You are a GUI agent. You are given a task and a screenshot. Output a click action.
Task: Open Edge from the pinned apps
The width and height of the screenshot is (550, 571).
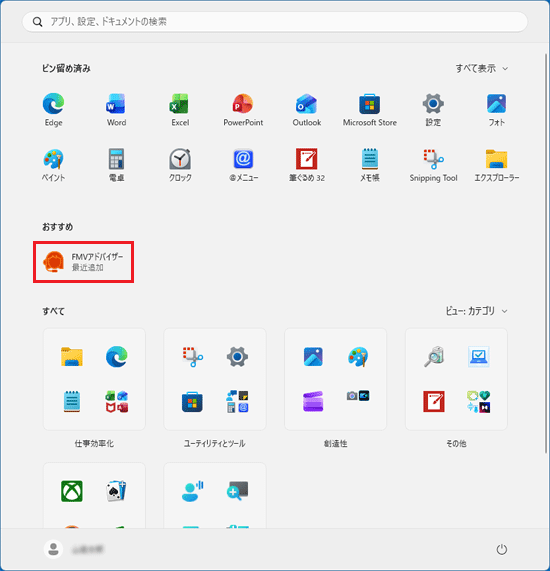54,110
